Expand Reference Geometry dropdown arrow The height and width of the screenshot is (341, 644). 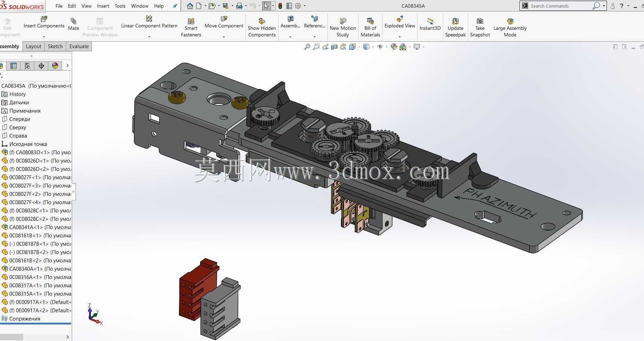pyautogui.click(x=315, y=37)
